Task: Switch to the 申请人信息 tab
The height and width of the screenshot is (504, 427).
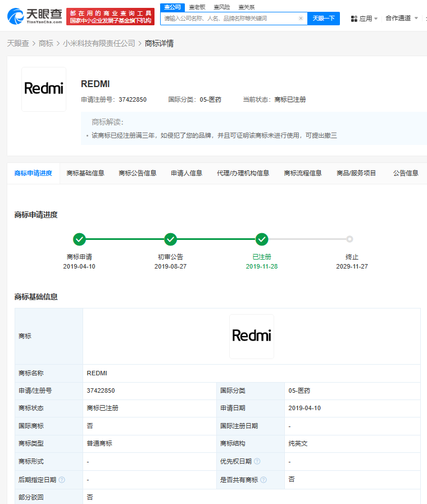Action: [187, 173]
